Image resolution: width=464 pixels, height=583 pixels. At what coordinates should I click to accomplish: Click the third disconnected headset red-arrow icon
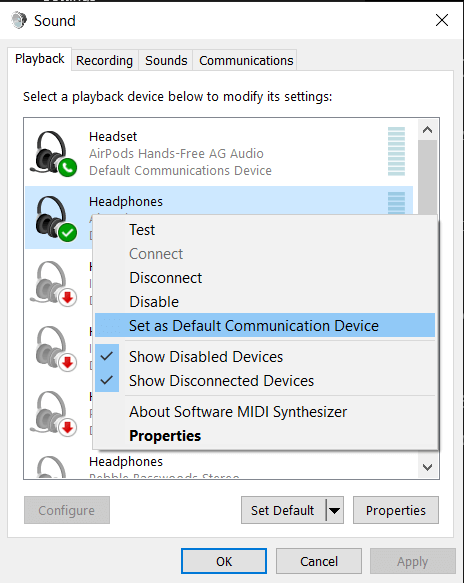click(54, 413)
